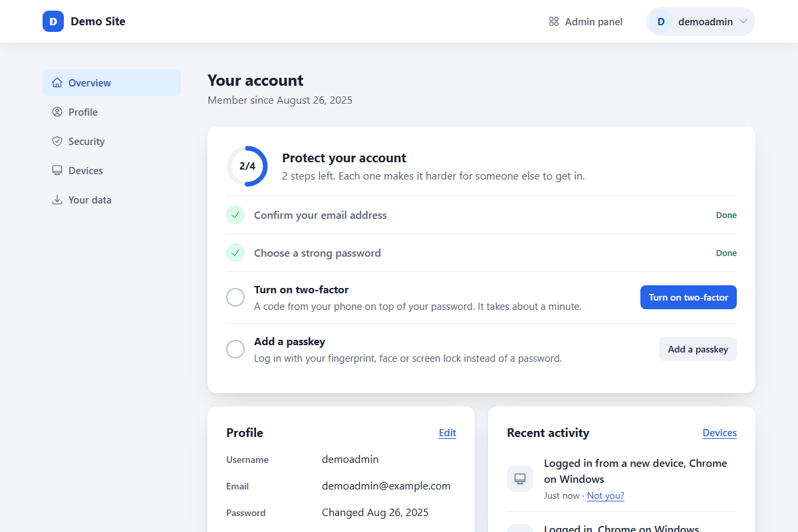Open the Admin panel link
This screenshot has height=532, width=798.
point(586,22)
